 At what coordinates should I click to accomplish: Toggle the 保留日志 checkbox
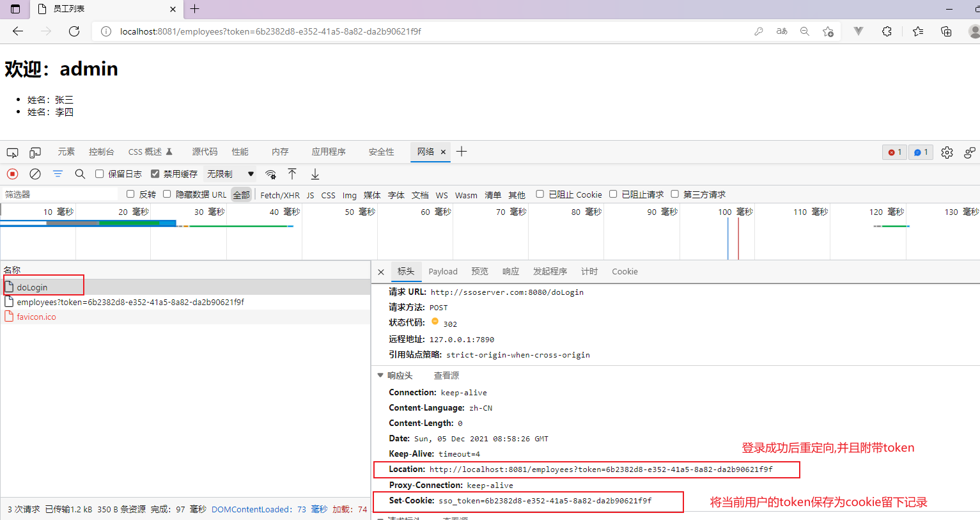tap(100, 174)
